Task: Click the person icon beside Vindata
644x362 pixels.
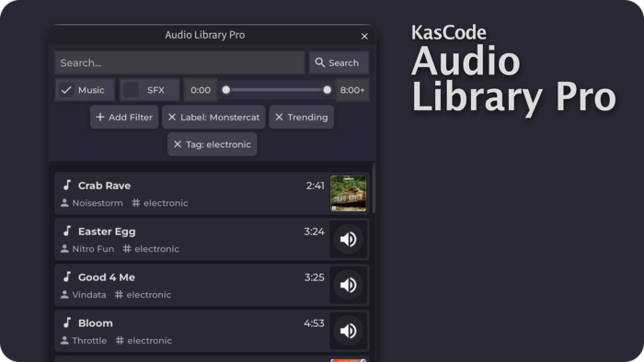Action: 64,295
